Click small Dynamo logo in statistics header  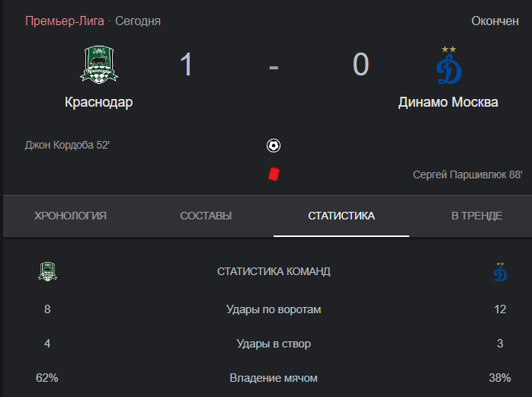[500, 272]
